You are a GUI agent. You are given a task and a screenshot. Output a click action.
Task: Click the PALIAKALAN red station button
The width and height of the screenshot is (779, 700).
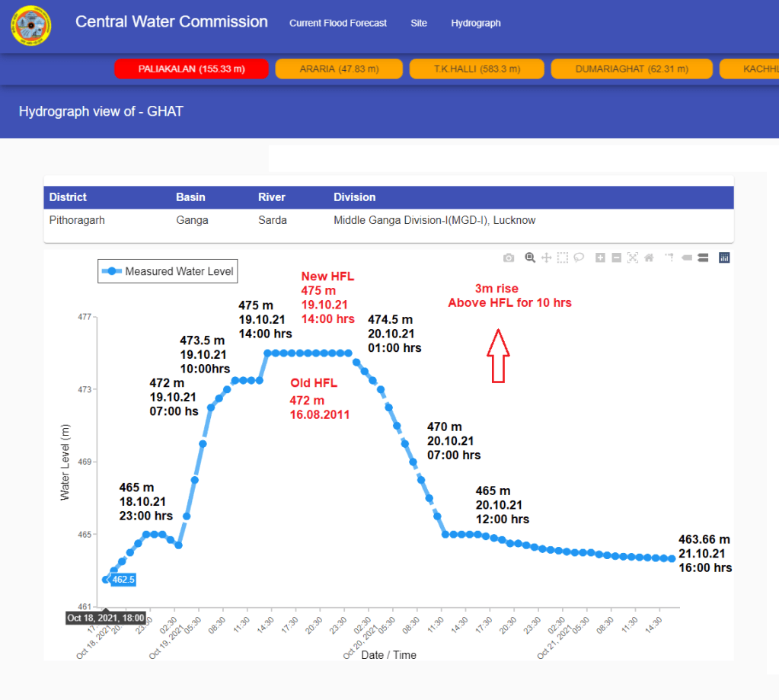(x=192, y=69)
